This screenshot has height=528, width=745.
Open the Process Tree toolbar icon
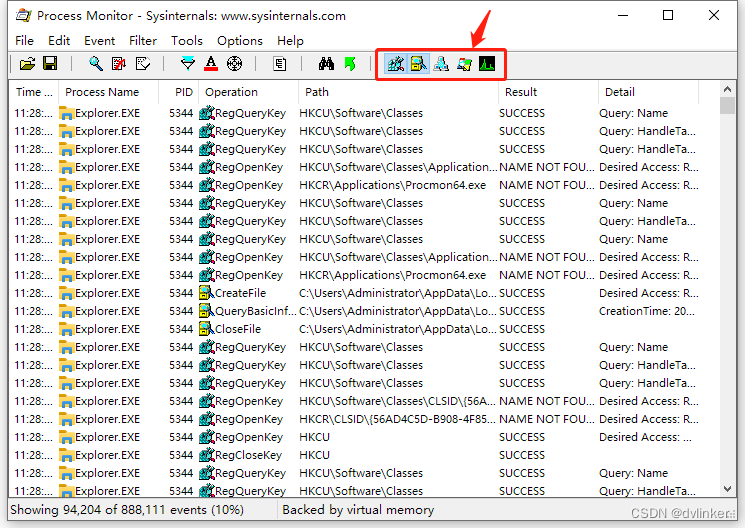(x=279, y=64)
